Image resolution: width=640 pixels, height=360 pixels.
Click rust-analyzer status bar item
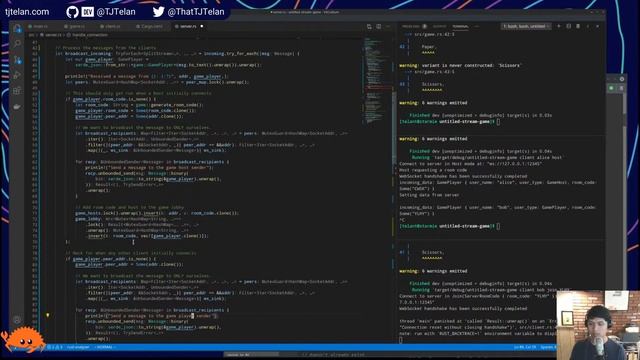pyautogui.click(x=78, y=347)
